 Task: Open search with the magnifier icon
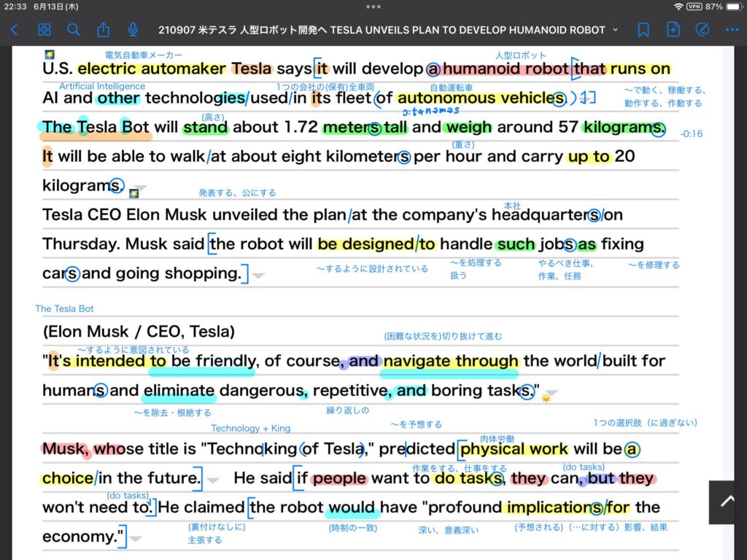(x=74, y=30)
